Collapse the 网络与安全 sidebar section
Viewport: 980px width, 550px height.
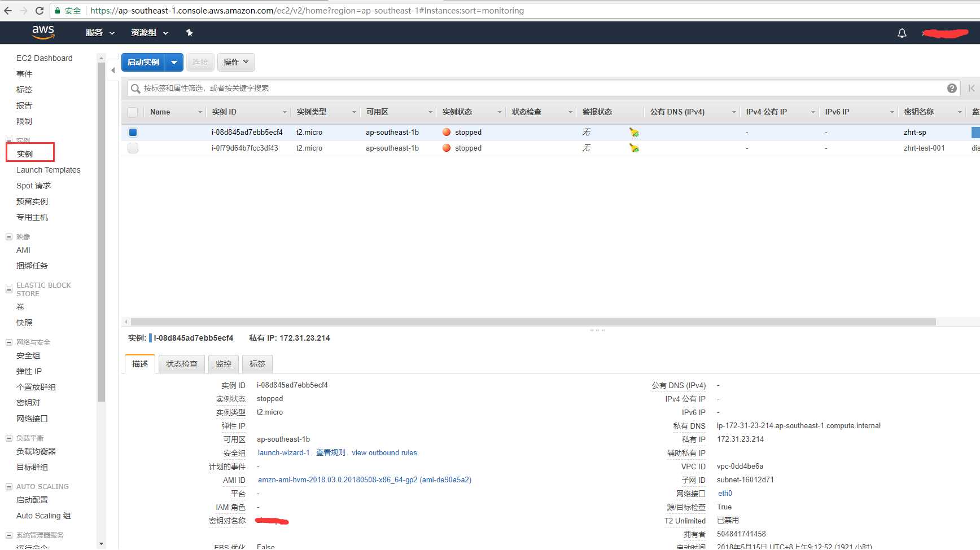click(9, 342)
